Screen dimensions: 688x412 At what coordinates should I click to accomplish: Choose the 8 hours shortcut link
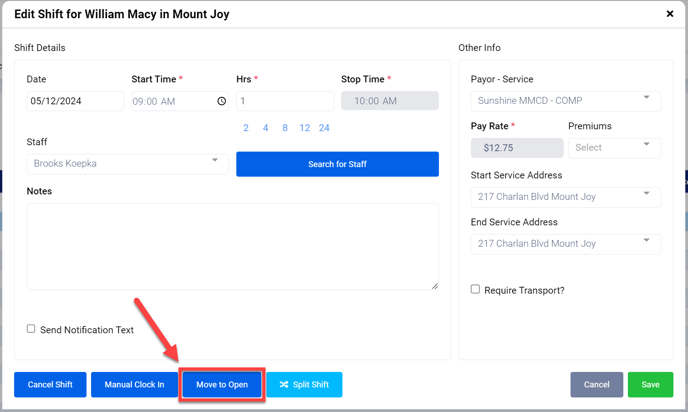pyautogui.click(x=285, y=128)
